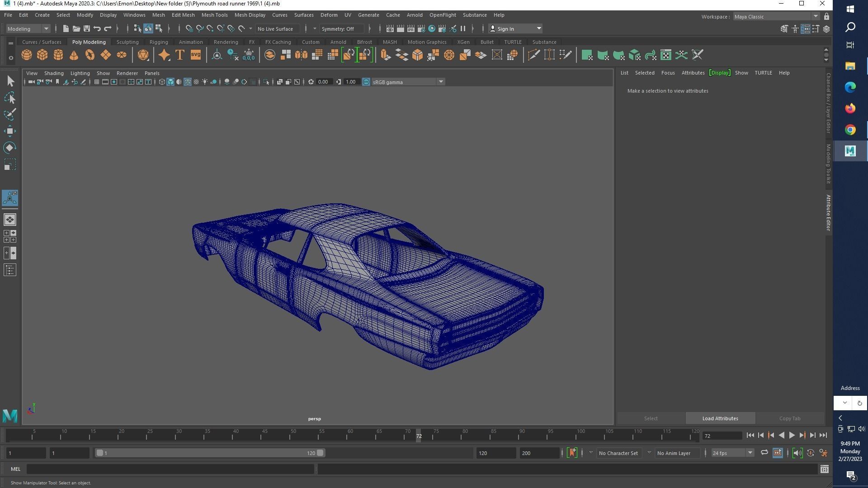868x488 pixels.
Task: Choose the arrow Select tool
Action: coord(10,81)
